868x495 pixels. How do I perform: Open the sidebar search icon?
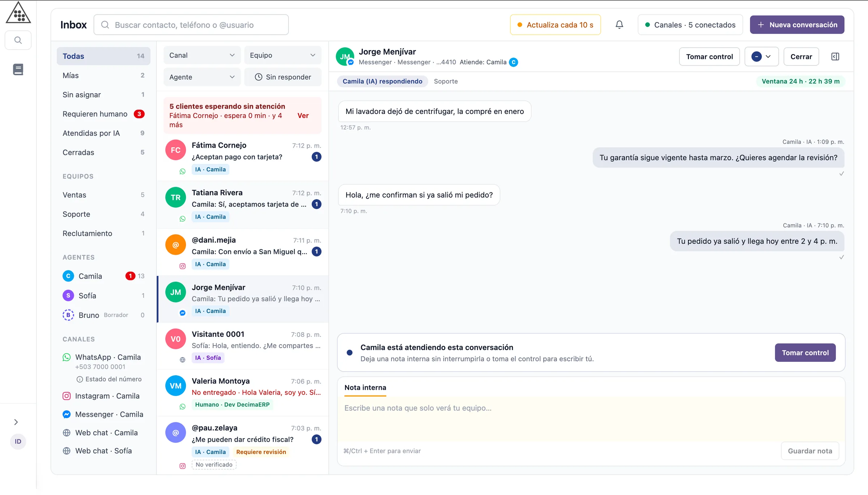(18, 40)
